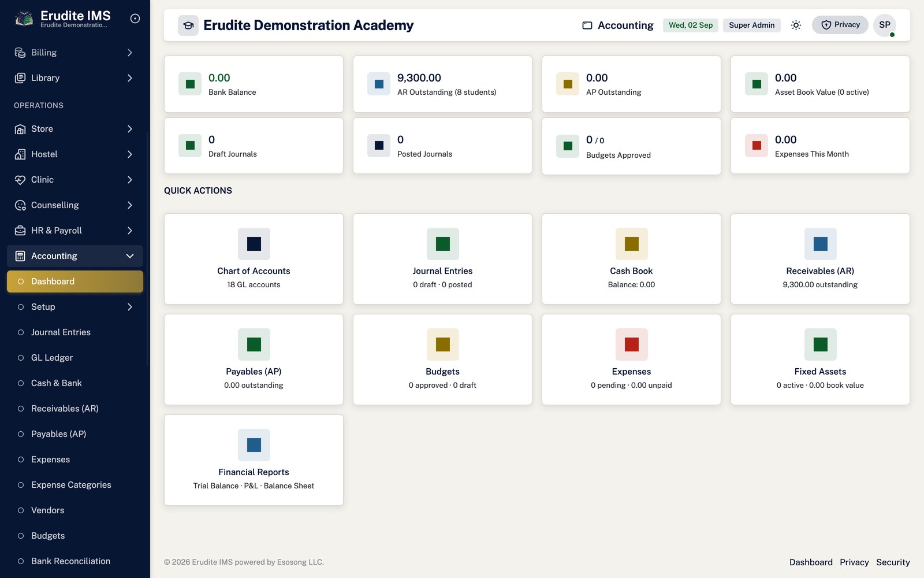
Task: Open the Payables (AP) quick action card
Action: [254, 360]
